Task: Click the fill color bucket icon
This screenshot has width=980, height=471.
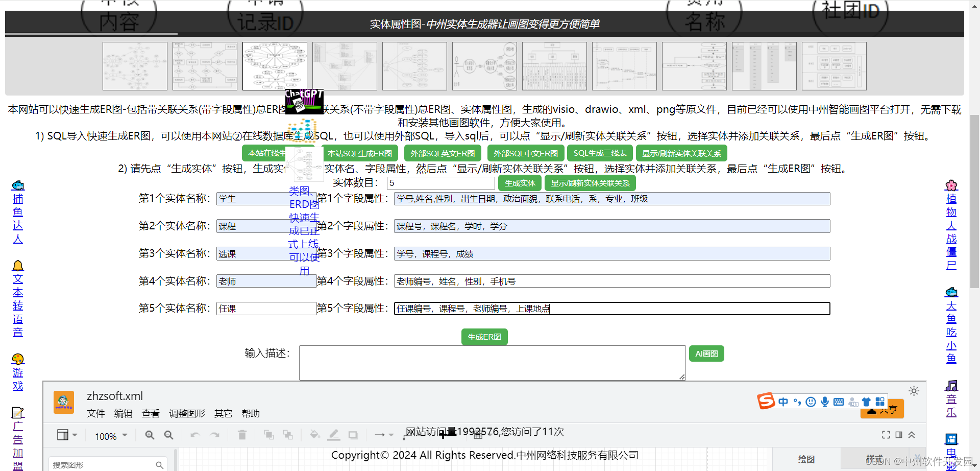Action: click(314, 435)
